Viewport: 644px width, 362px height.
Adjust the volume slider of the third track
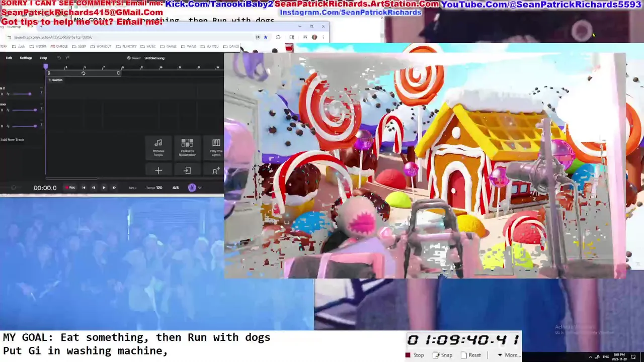pyautogui.click(x=24, y=126)
